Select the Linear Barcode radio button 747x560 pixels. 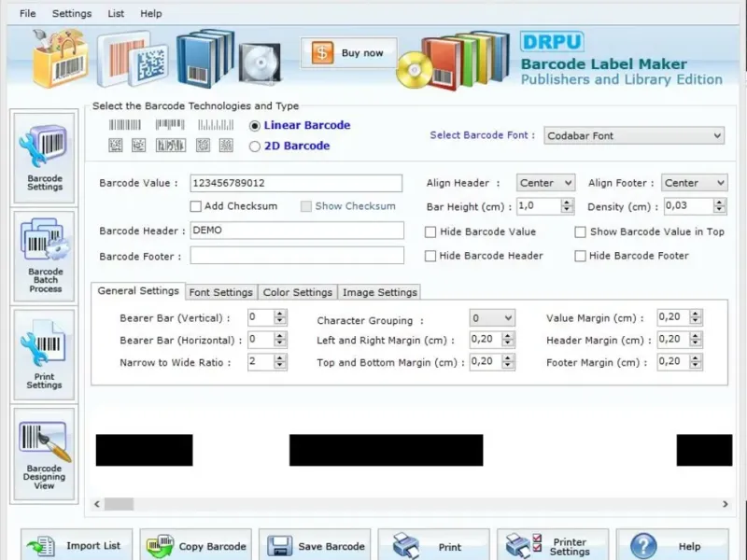pyautogui.click(x=255, y=126)
